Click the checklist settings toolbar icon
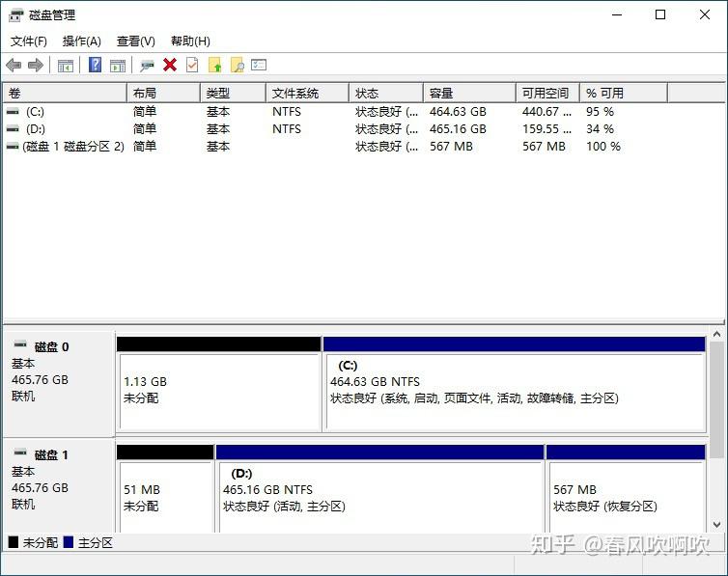This screenshot has height=576, width=728. [x=259, y=65]
